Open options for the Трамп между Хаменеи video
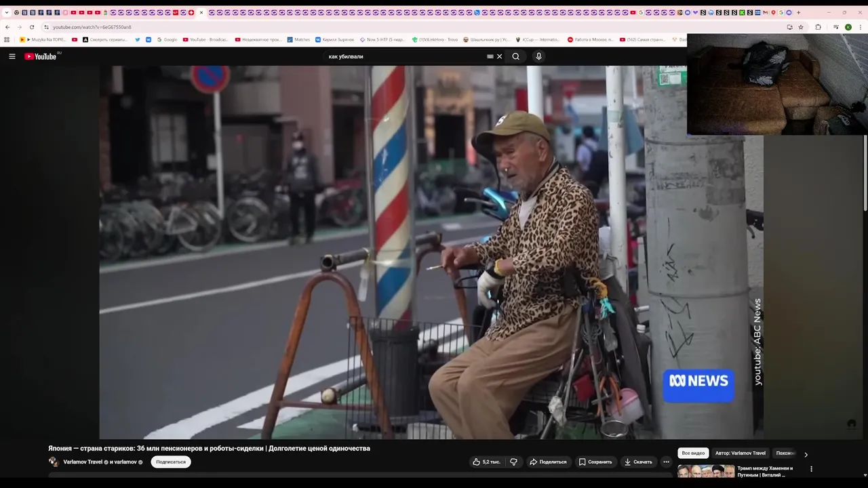Image resolution: width=868 pixels, height=488 pixels. pyautogui.click(x=811, y=468)
